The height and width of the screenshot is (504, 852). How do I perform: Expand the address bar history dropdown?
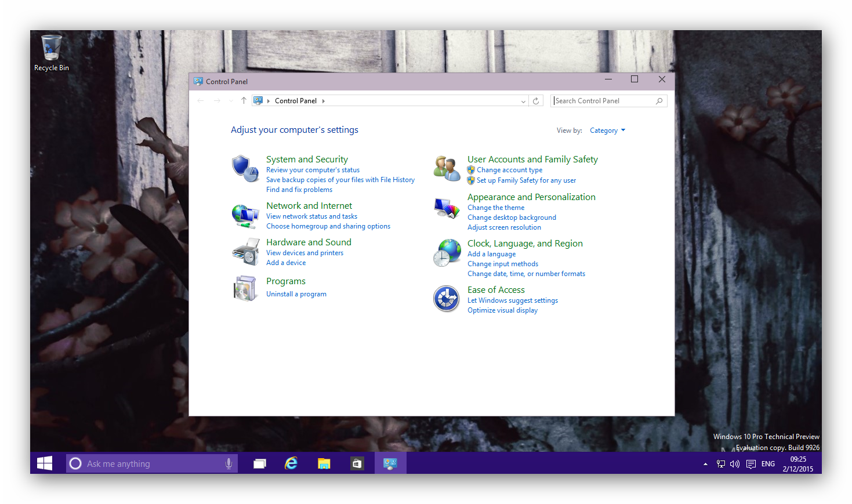tap(523, 101)
